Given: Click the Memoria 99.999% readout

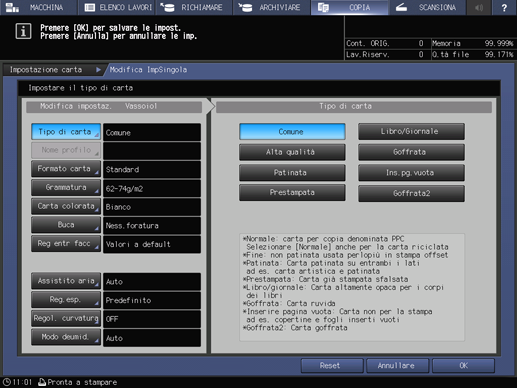Looking at the screenshot, I should [473, 43].
